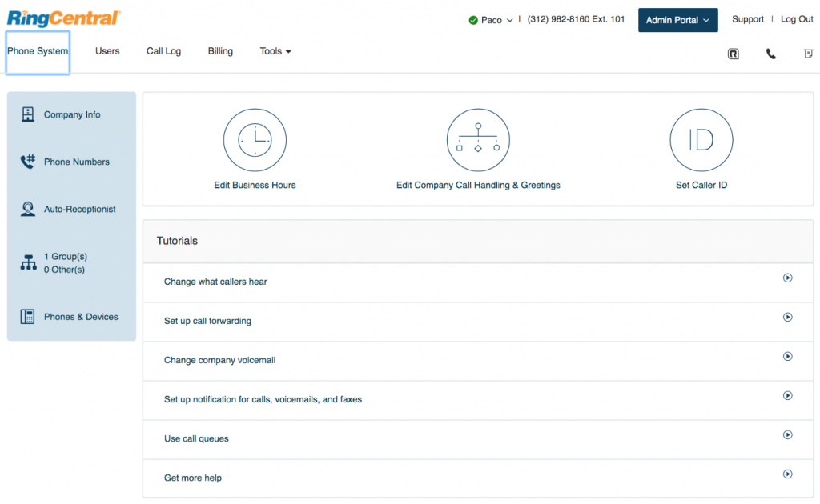
Task: Play the Get more help tutorial
Action: click(x=788, y=474)
